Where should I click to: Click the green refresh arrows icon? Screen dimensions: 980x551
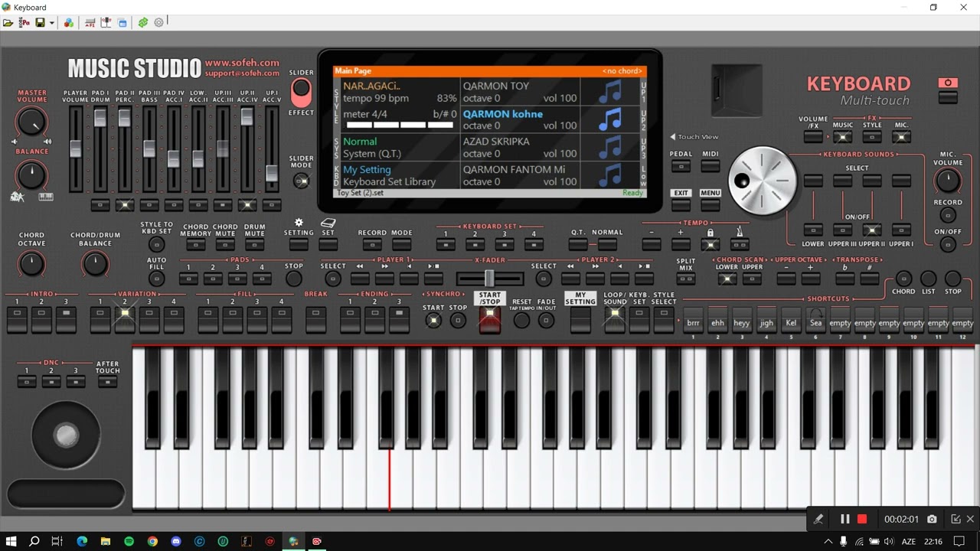[x=142, y=23]
